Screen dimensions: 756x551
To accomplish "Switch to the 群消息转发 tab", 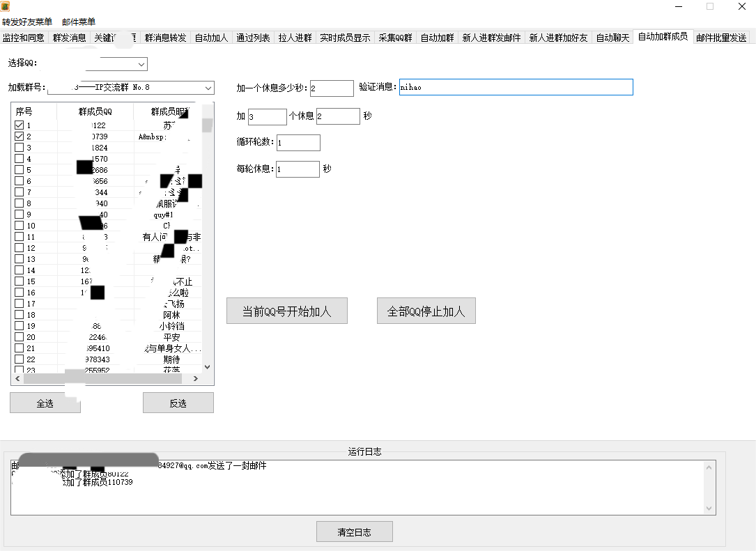I will [x=165, y=38].
